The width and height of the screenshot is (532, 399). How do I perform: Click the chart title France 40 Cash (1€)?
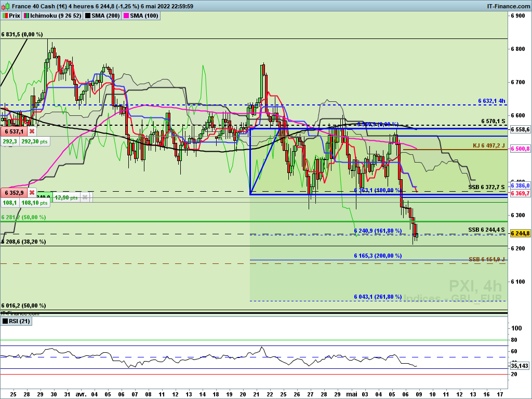tap(39, 6)
